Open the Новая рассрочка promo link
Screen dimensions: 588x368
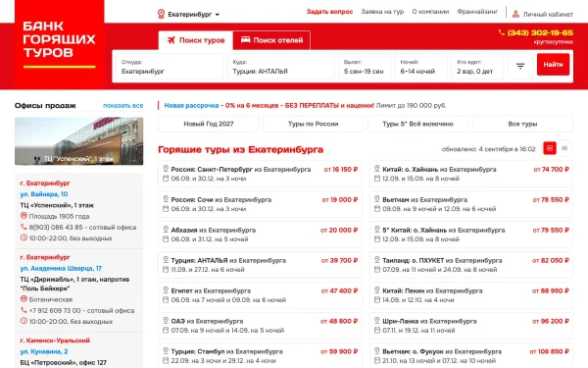pyautogui.click(x=191, y=106)
